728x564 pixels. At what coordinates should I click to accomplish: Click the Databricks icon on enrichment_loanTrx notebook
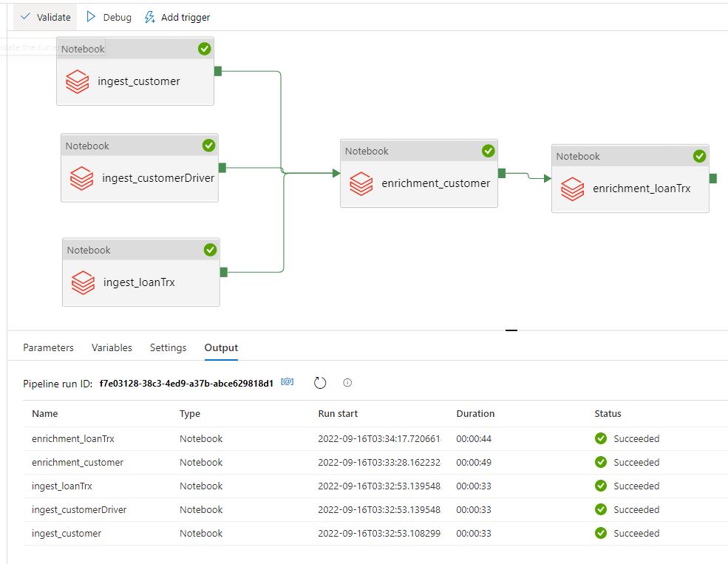(573, 189)
